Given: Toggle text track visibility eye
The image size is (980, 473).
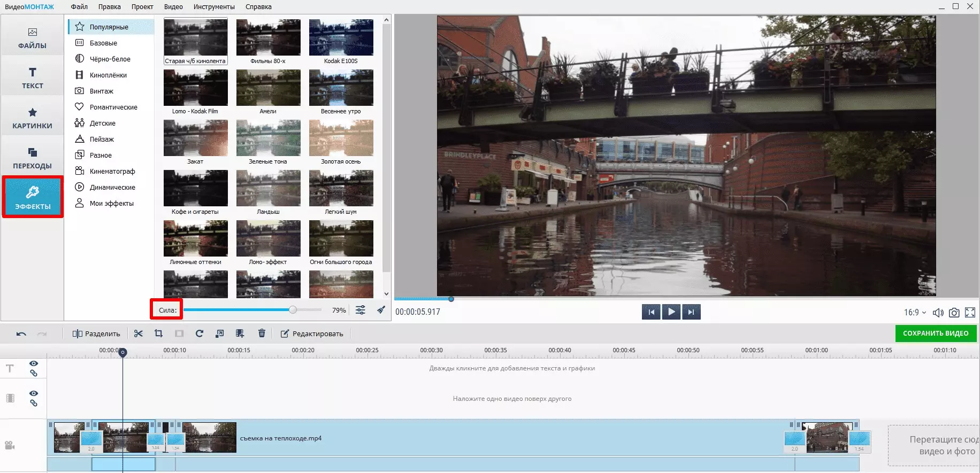Looking at the screenshot, I should 34,363.
